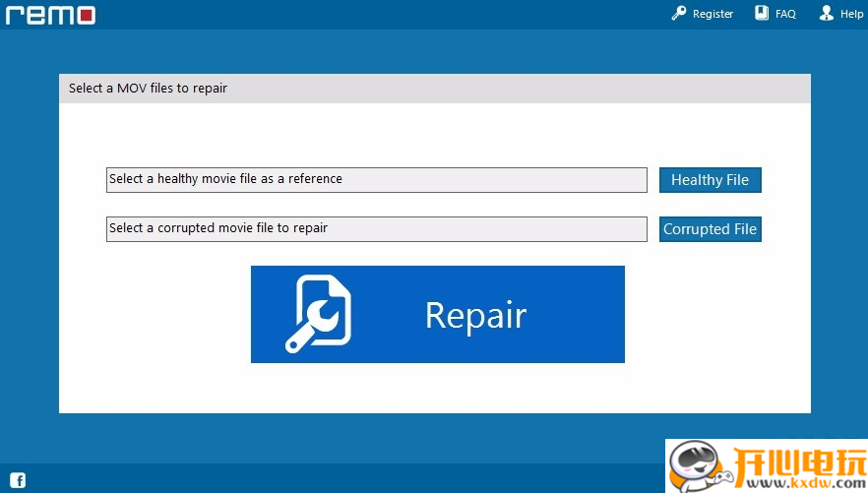Click the FAQ book icon
Screen dimensions: 868x493
click(x=762, y=13)
